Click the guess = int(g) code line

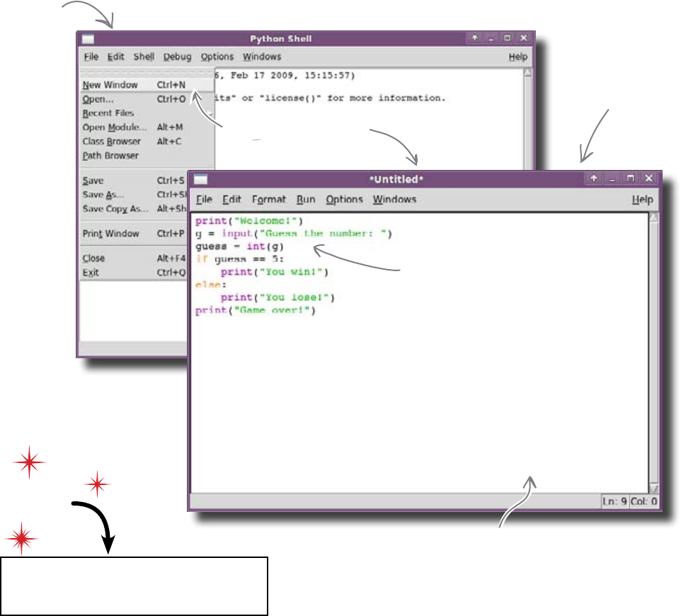click(x=239, y=246)
